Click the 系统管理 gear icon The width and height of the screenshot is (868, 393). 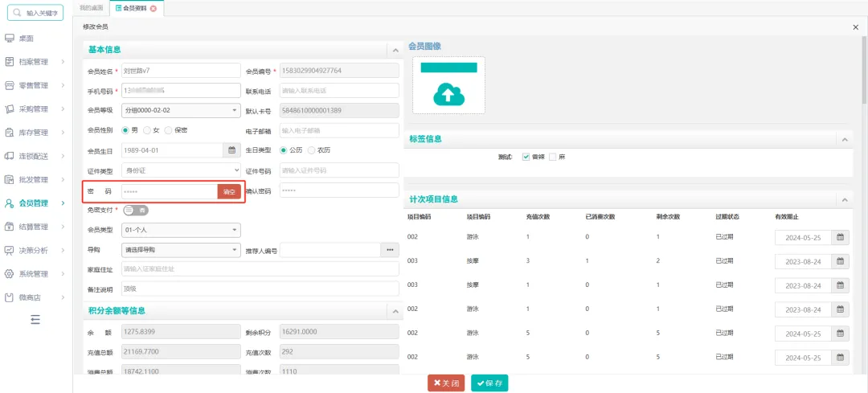(x=9, y=273)
